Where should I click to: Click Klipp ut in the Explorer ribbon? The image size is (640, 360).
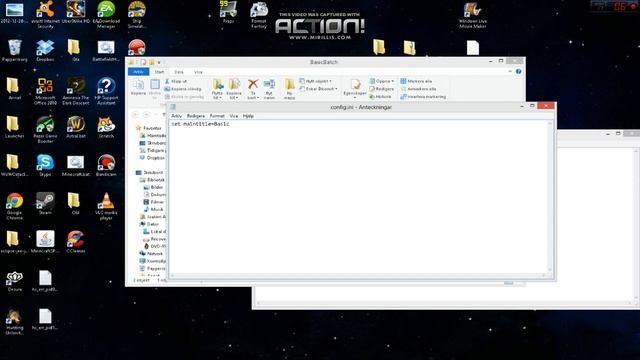(x=176, y=81)
